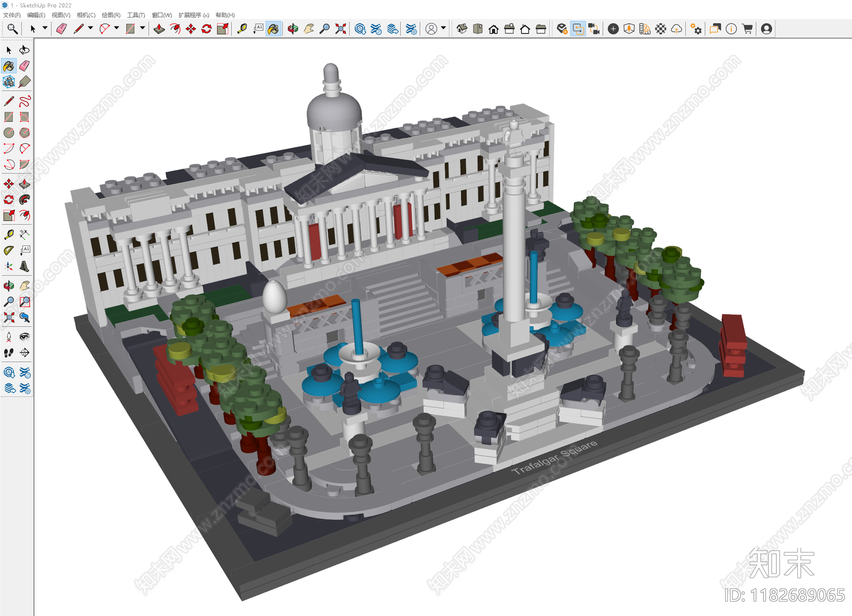Open the 相机(C) menu
852x616 pixels.
pos(86,15)
